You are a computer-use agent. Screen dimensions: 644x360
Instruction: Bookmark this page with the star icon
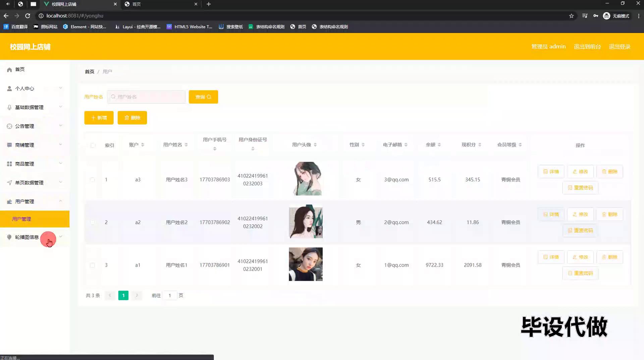[x=571, y=16]
